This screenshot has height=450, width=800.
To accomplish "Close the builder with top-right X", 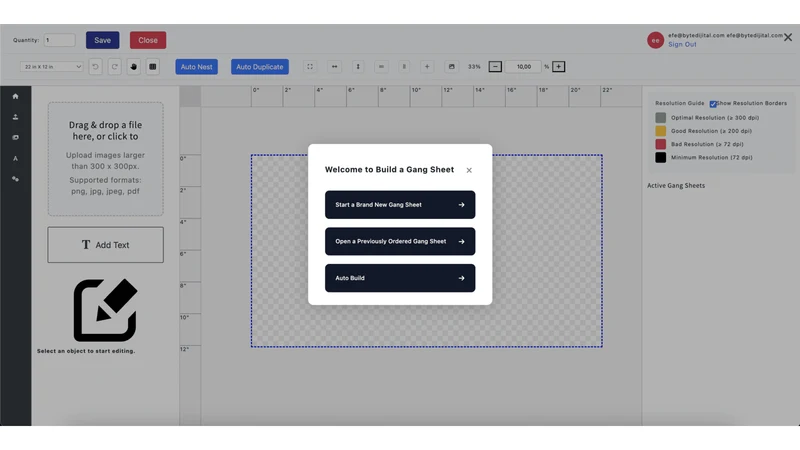I will click(x=788, y=37).
